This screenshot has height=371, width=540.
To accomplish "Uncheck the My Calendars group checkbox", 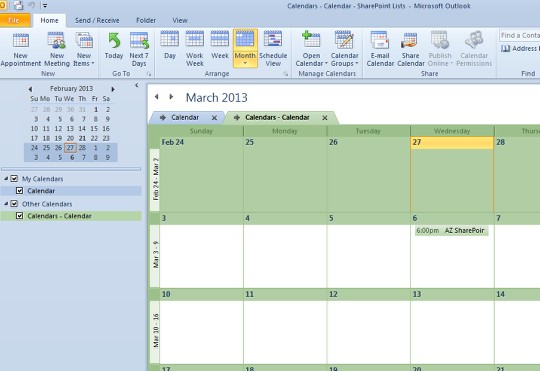I will [14, 178].
